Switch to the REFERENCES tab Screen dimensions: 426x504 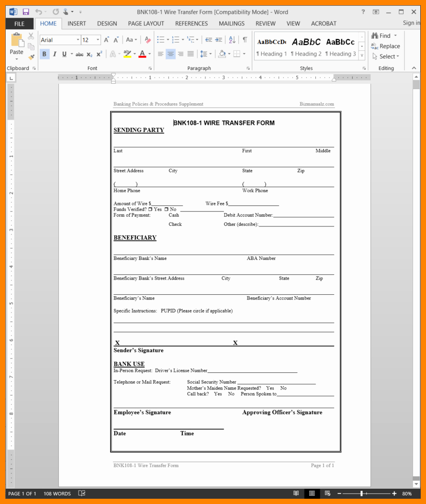click(x=191, y=24)
